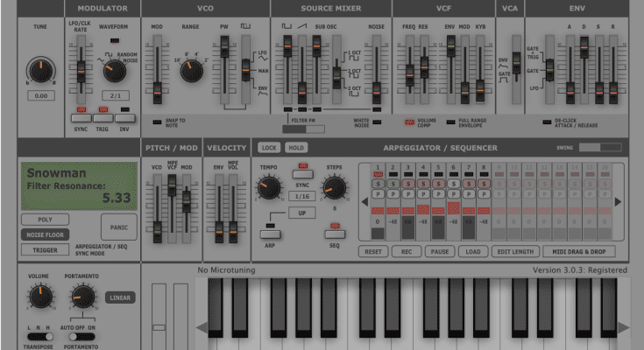Screen dimensions: 644x350
Task: Click the sequencer right scroll arrow
Action: click(x=617, y=202)
